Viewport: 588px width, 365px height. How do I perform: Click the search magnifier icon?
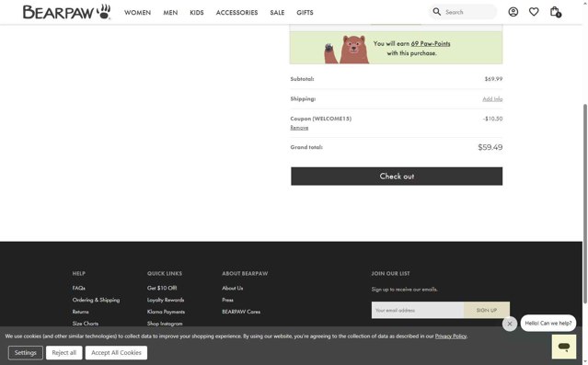click(437, 12)
